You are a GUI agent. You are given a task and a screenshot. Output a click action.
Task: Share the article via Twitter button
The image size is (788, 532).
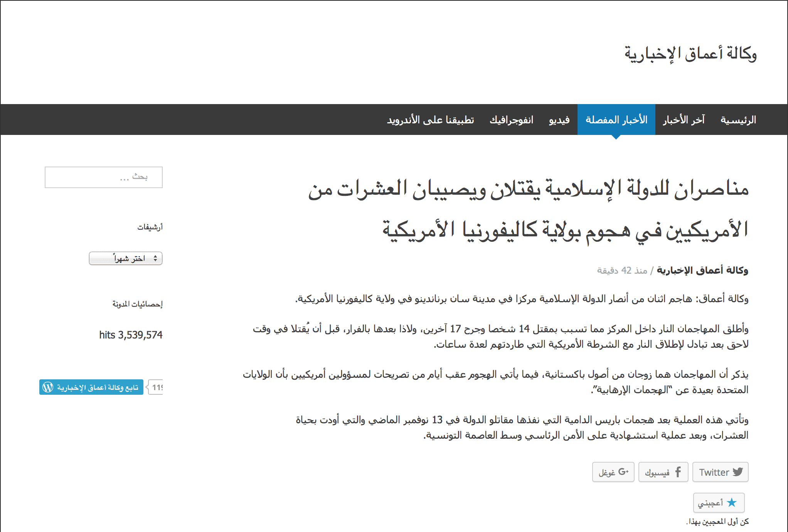720,472
